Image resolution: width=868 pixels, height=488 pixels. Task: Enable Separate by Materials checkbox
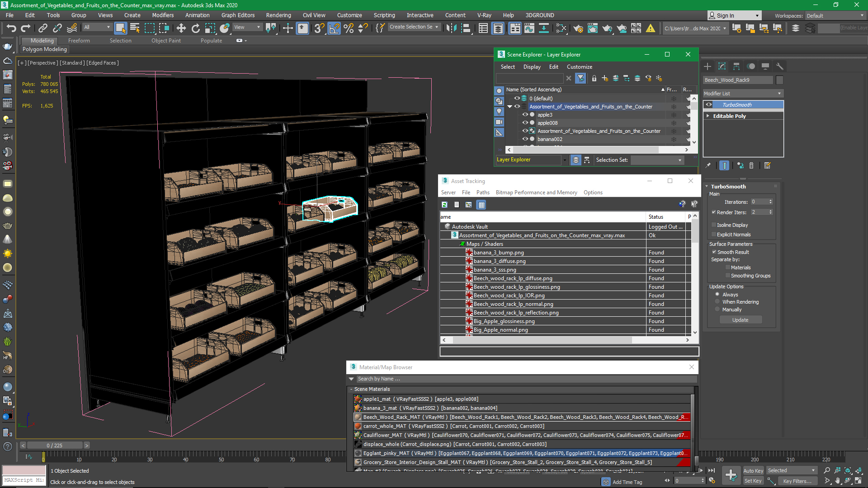coord(728,267)
